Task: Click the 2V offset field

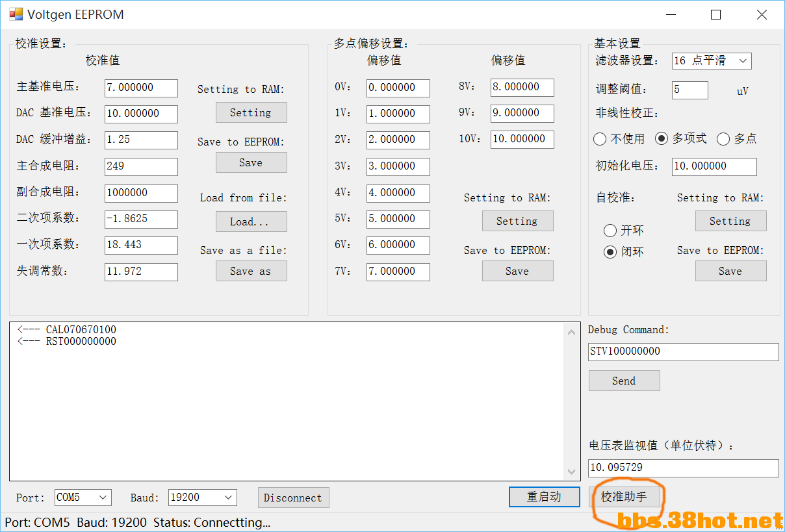Action: click(x=398, y=140)
